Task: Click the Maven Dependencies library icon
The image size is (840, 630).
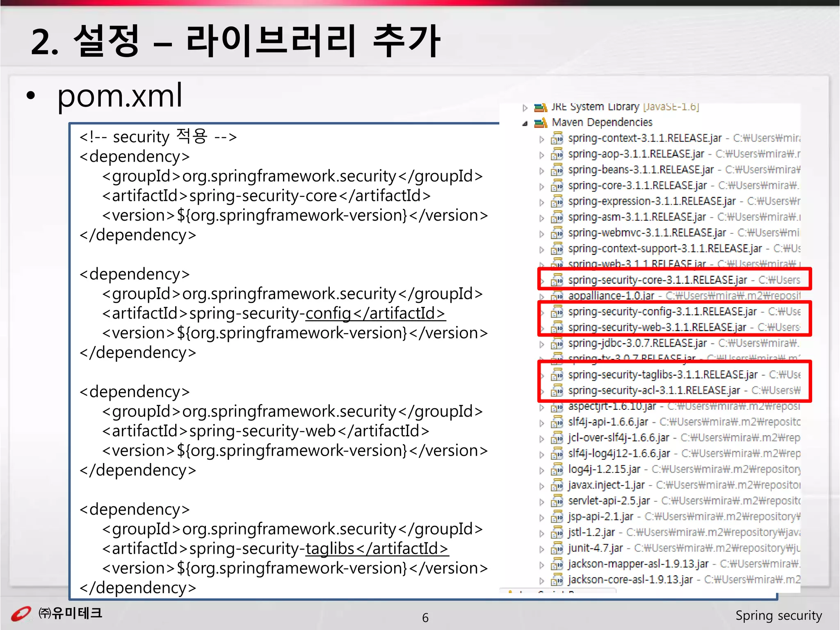Action: (541, 122)
